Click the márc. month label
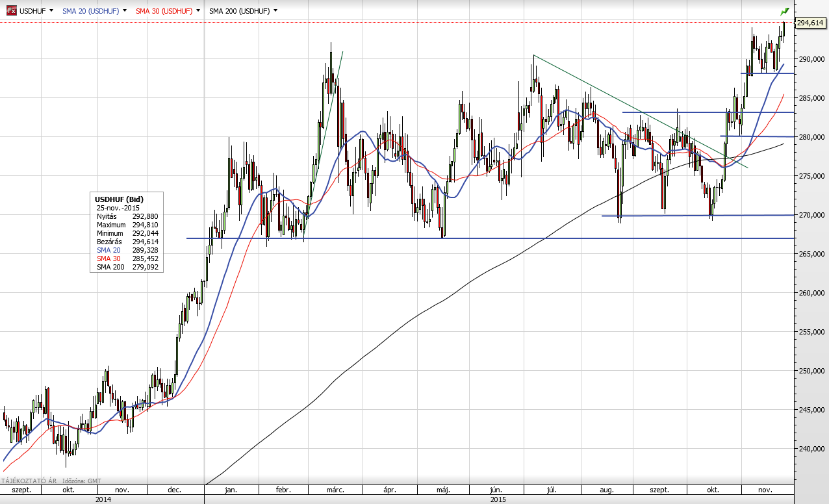829x504 pixels. point(335,490)
